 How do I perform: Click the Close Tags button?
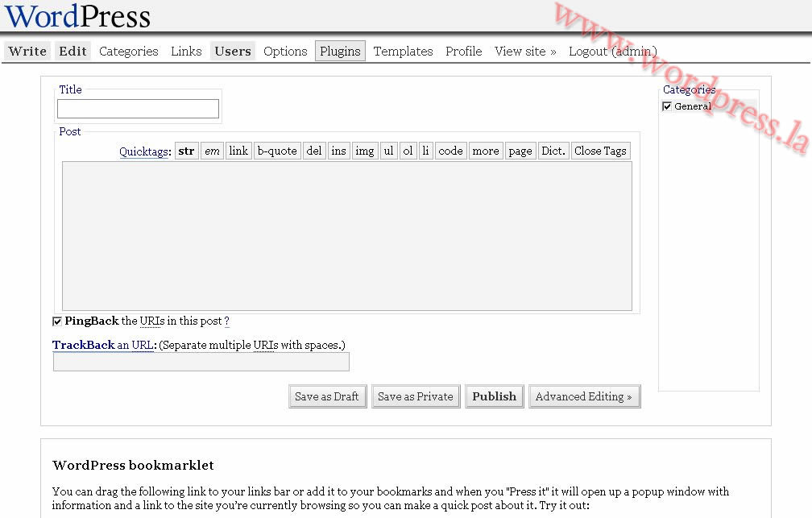(601, 151)
